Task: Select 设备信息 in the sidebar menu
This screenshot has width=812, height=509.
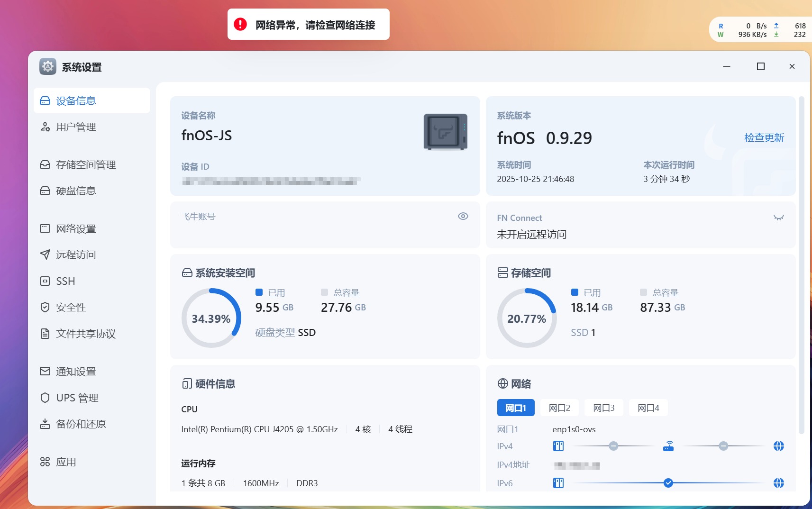Action: coord(76,100)
